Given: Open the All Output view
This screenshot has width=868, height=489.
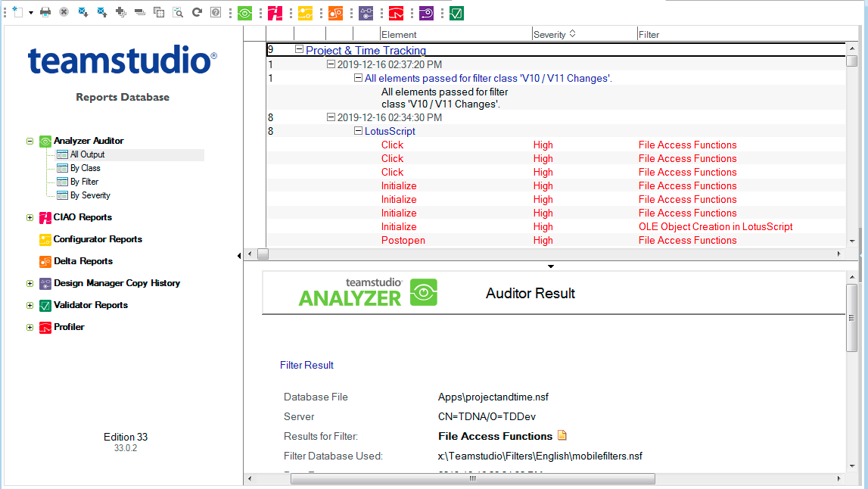Looking at the screenshot, I should [x=88, y=154].
